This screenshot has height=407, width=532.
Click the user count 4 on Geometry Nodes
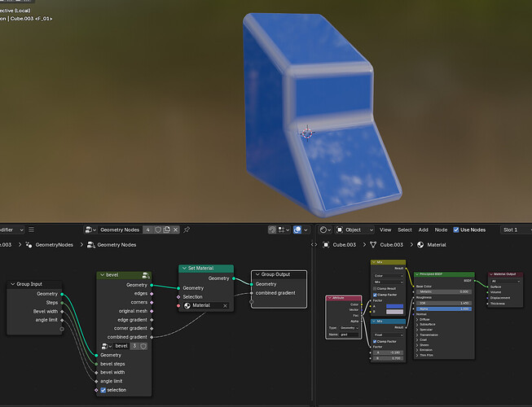[x=147, y=230]
